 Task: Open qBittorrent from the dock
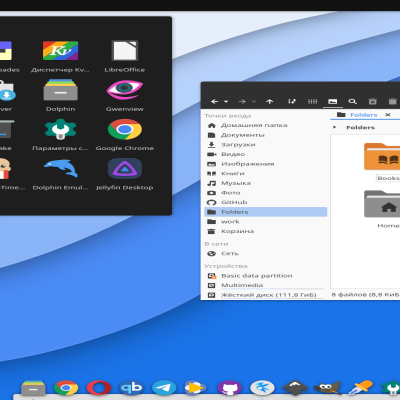(x=131, y=388)
